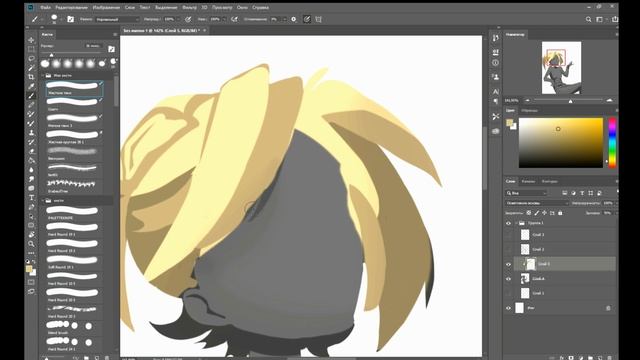Filter layers by pixel layer icon
This screenshot has width=640, height=360.
point(565,193)
